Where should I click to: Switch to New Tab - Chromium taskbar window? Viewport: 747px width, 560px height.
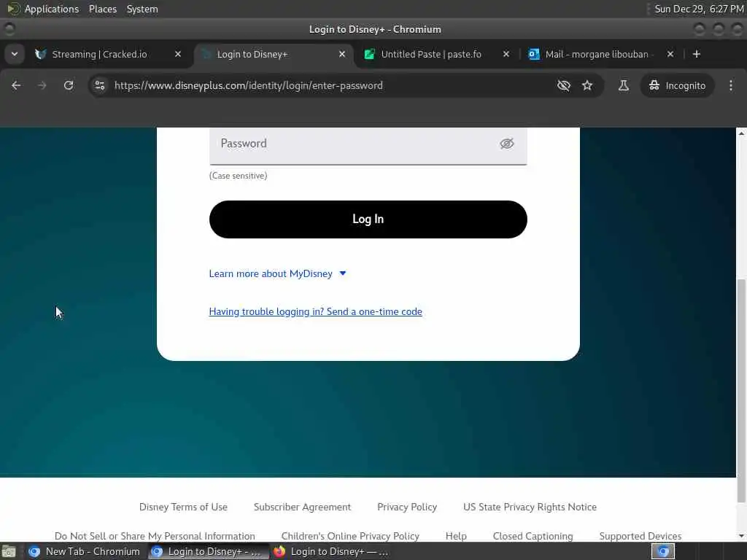pos(85,551)
